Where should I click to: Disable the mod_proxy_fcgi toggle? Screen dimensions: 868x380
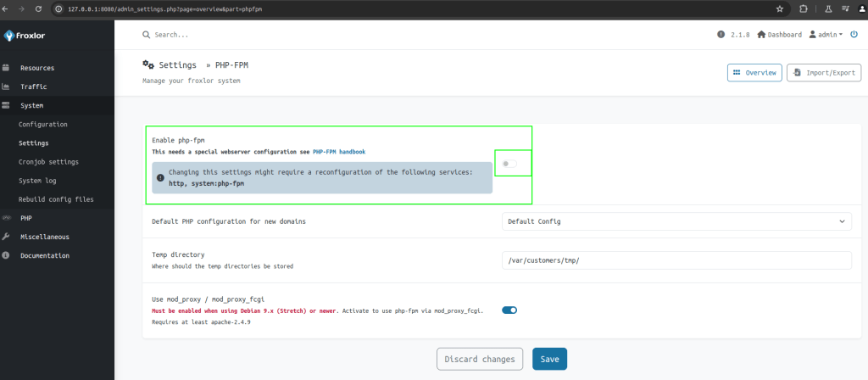(x=509, y=310)
